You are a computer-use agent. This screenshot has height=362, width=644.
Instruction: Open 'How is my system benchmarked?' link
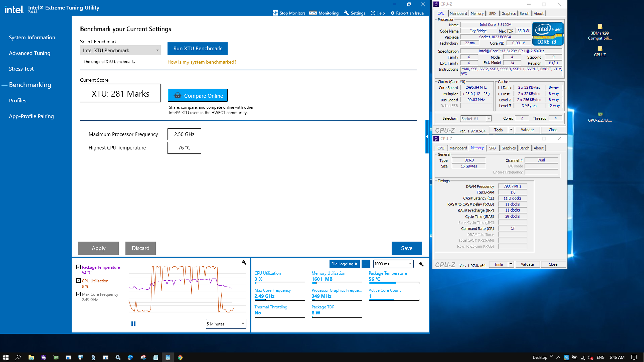(x=202, y=62)
